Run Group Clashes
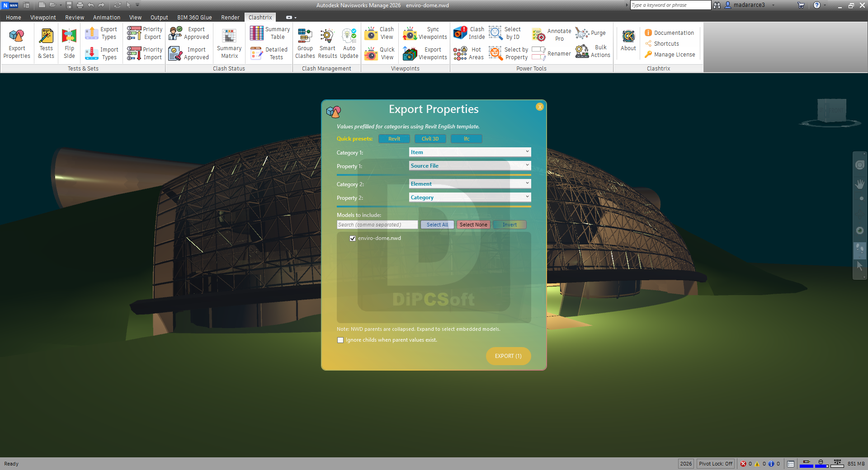This screenshot has height=470, width=868. [x=305, y=43]
